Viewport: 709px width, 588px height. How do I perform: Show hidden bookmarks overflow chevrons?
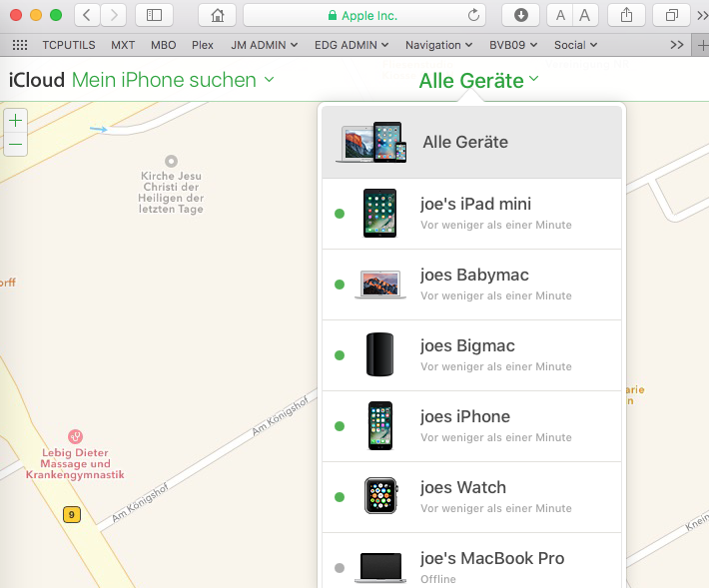pos(677,45)
